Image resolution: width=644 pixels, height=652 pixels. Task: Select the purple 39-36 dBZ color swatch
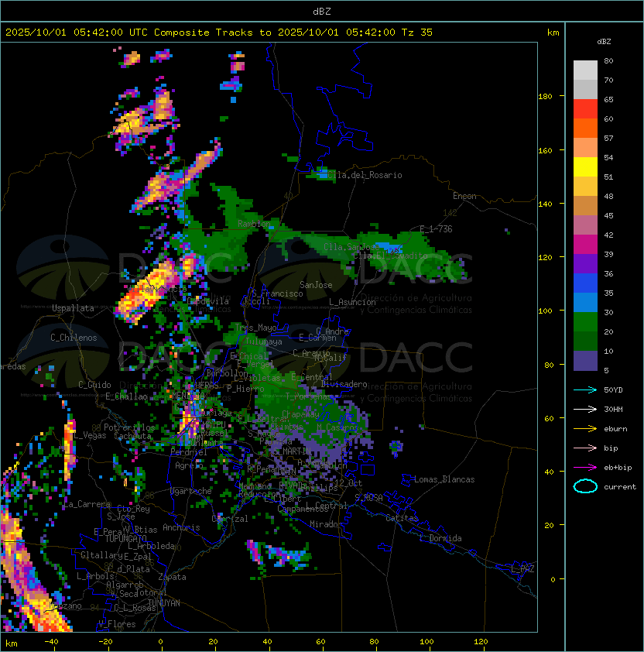coord(585,263)
